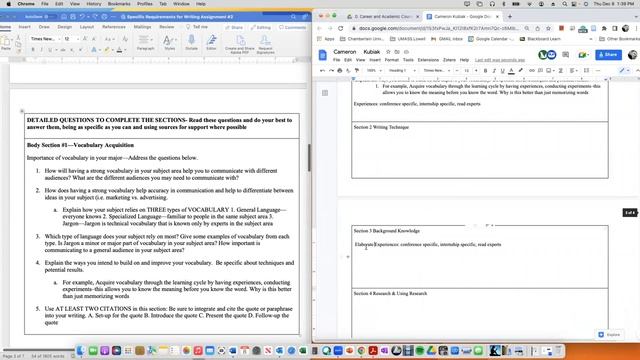Click the Undo arrow in Word title bar

[x=82, y=17]
